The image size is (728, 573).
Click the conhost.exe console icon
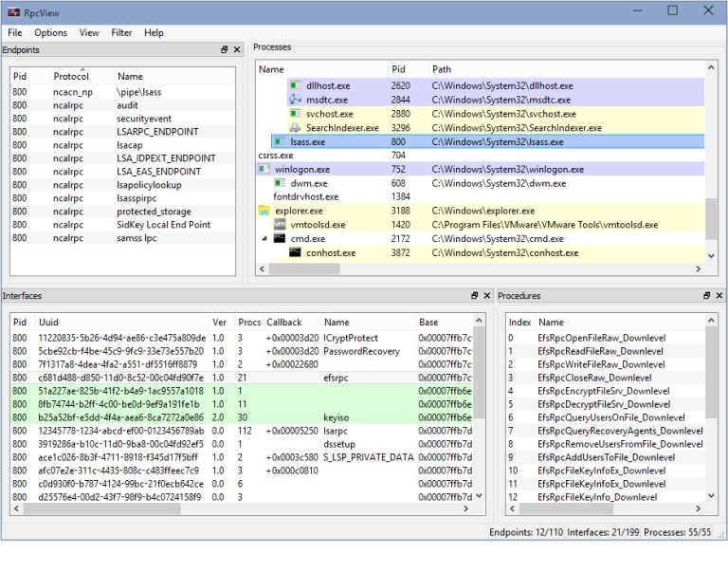[x=295, y=253]
